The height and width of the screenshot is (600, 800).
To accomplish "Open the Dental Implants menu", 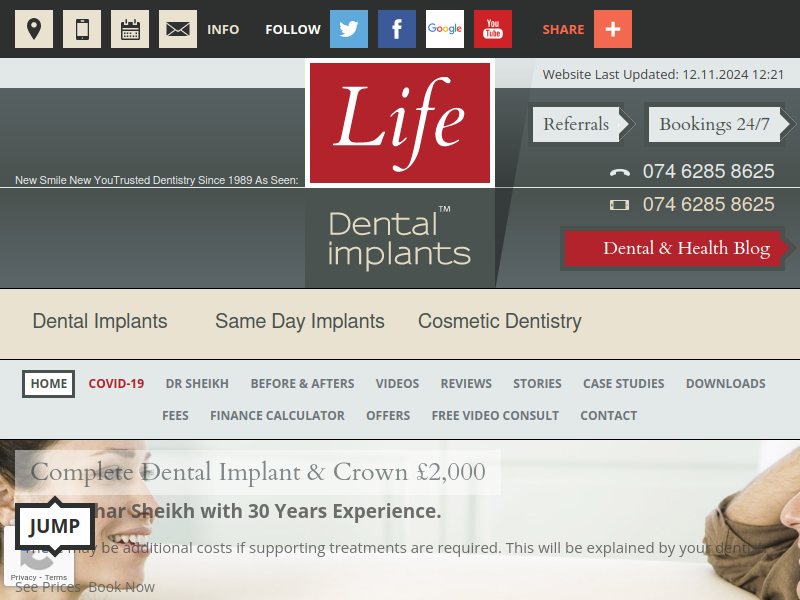I will click(x=100, y=321).
